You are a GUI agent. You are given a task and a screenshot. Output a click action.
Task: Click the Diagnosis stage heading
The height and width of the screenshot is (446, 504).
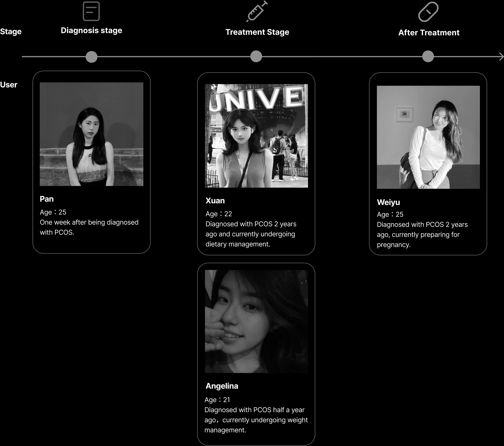coord(92,31)
